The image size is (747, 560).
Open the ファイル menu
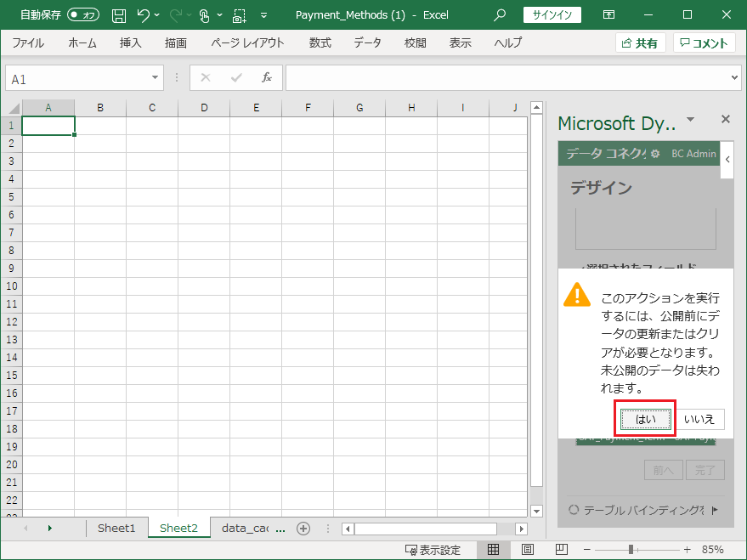point(28,42)
